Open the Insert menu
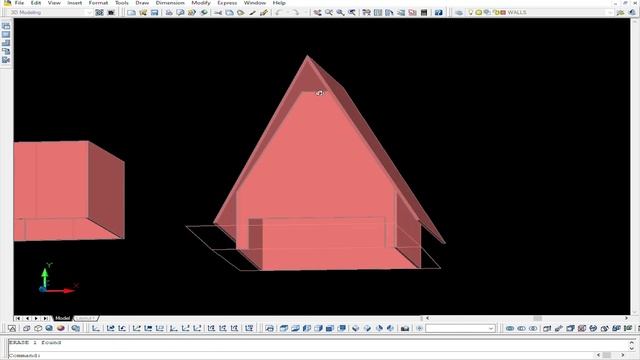The width and height of the screenshot is (640, 360). [x=75, y=3]
